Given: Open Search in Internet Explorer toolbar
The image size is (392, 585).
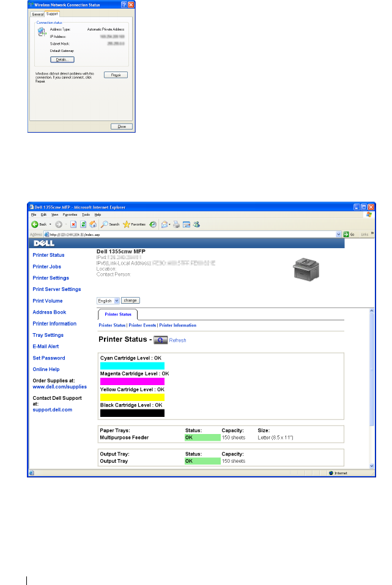Looking at the screenshot, I should (x=110, y=224).
